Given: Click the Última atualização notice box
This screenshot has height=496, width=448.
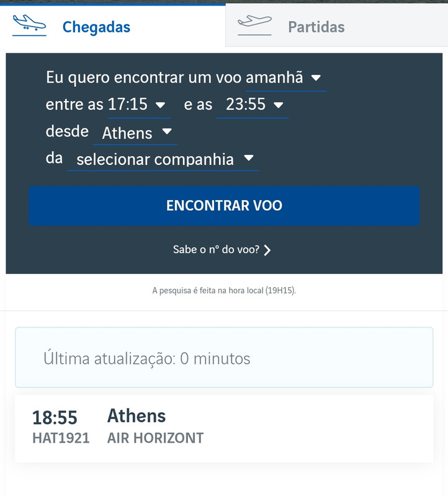Looking at the screenshot, I should pos(224,358).
